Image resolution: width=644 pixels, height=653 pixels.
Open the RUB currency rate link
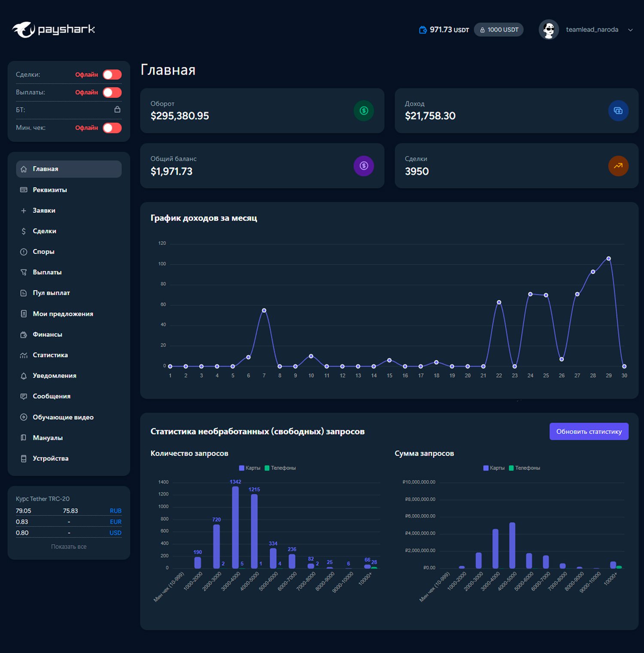coord(115,511)
